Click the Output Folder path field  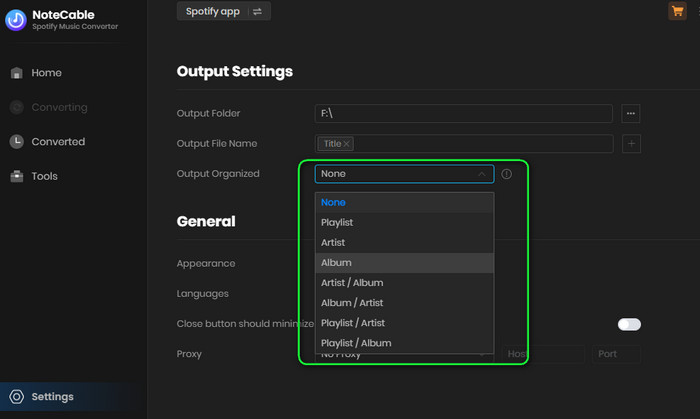[x=463, y=114]
